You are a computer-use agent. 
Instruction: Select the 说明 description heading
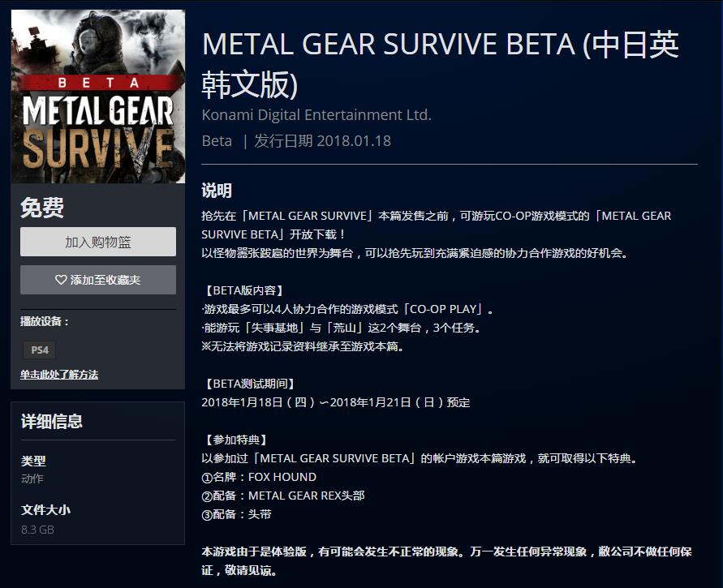point(217,191)
